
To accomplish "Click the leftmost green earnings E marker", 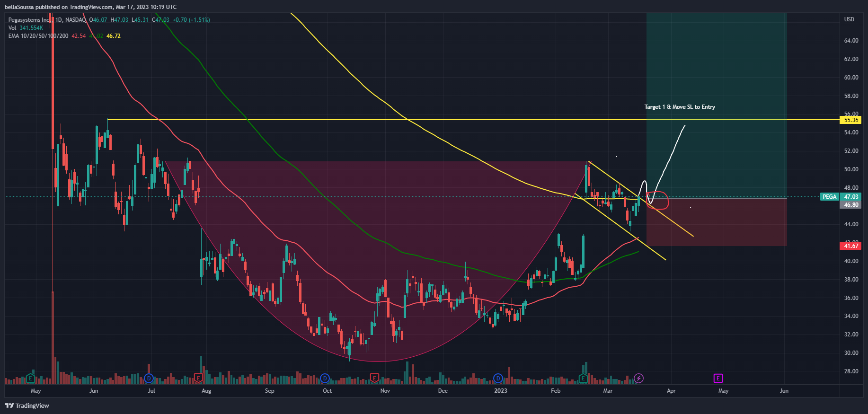I will (30, 378).
